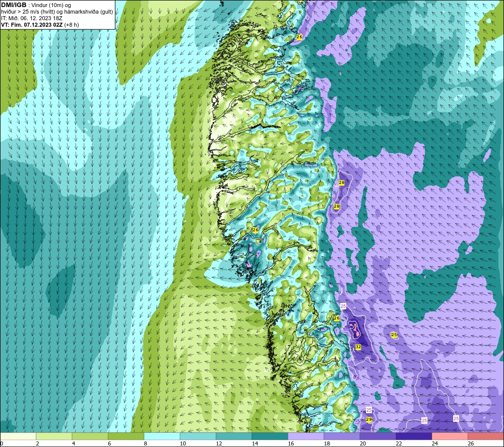Click the 24–26 m/s pink legend swatch
The width and height of the screenshot is (504, 447).
pyautogui.click(x=450, y=436)
